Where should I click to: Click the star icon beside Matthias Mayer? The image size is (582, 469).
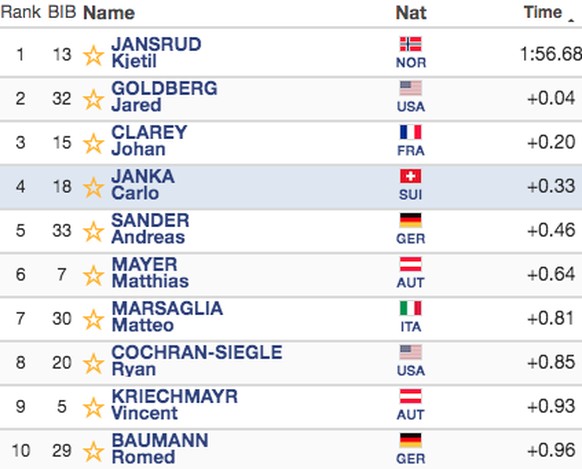(x=93, y=276)
